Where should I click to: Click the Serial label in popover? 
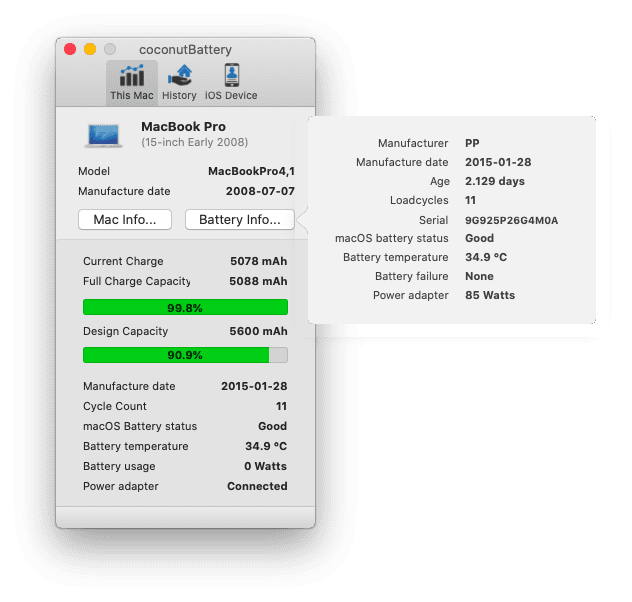pyautogui.click(x=434, y=220)
